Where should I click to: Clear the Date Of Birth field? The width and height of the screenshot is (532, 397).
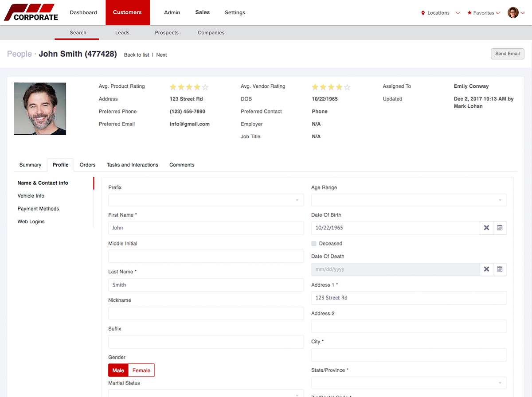[x=486, y=228]
